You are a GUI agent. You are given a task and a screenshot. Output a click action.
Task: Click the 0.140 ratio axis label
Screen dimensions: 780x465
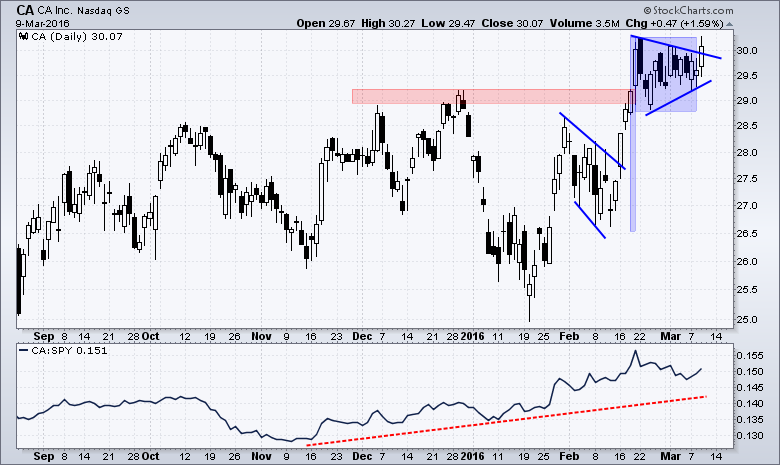pos(750,403)
